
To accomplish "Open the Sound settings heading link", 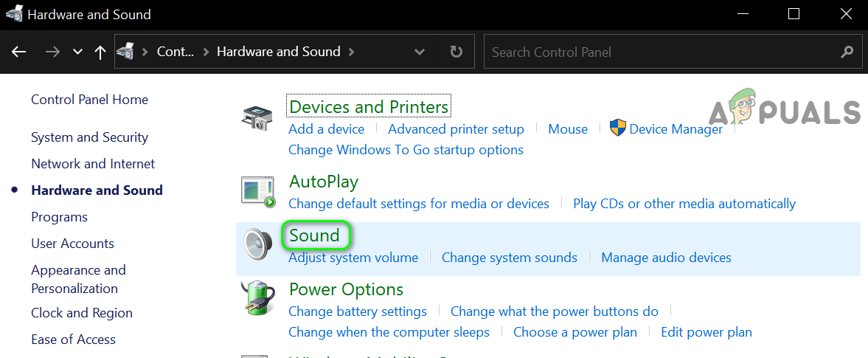I will (314, 236).
